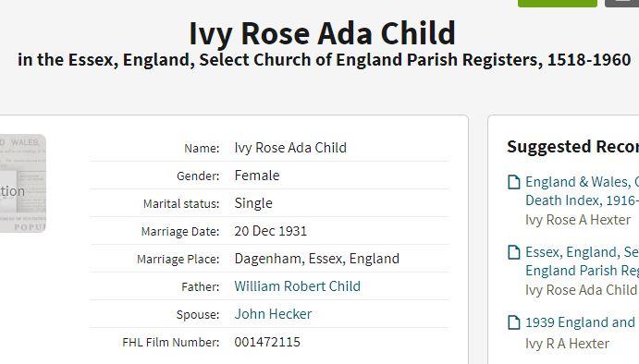Screen dimensions: 639x364
Task: Select Ivy Rose Ada Child under Suggested Records
Action: 581,290
